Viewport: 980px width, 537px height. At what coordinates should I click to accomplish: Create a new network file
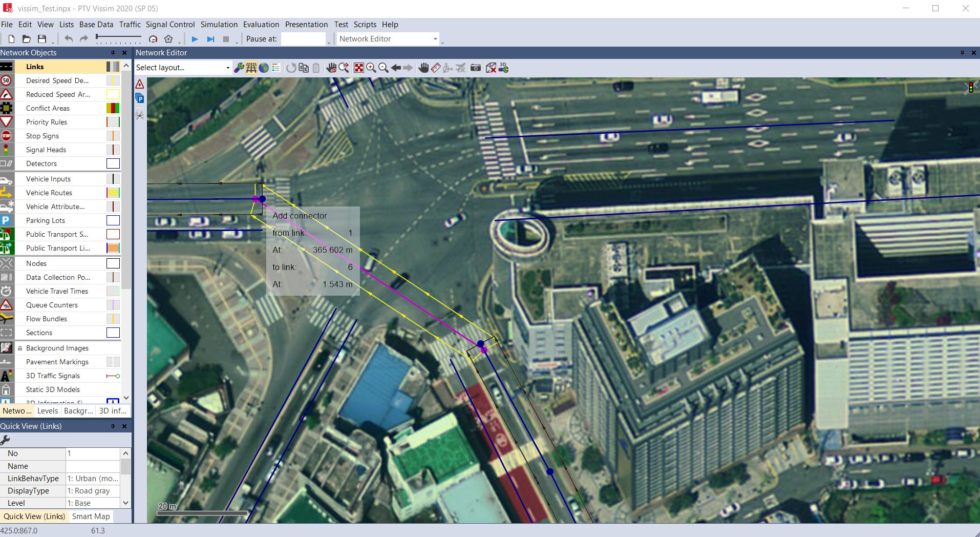click(x=11, y=39)
